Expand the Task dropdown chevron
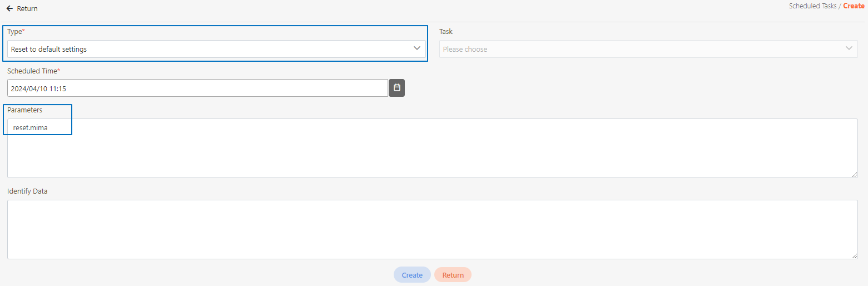The height and width of the screenshot is (286, 868). 849,48
